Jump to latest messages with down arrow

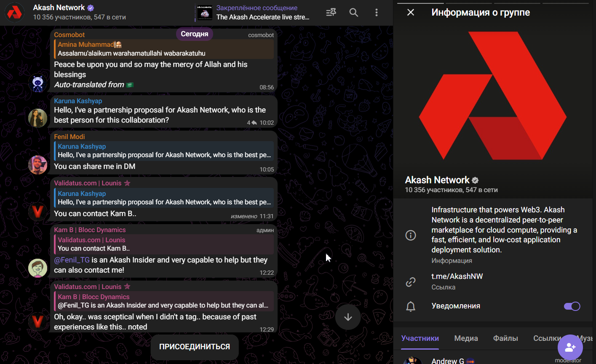click(348, 317)
